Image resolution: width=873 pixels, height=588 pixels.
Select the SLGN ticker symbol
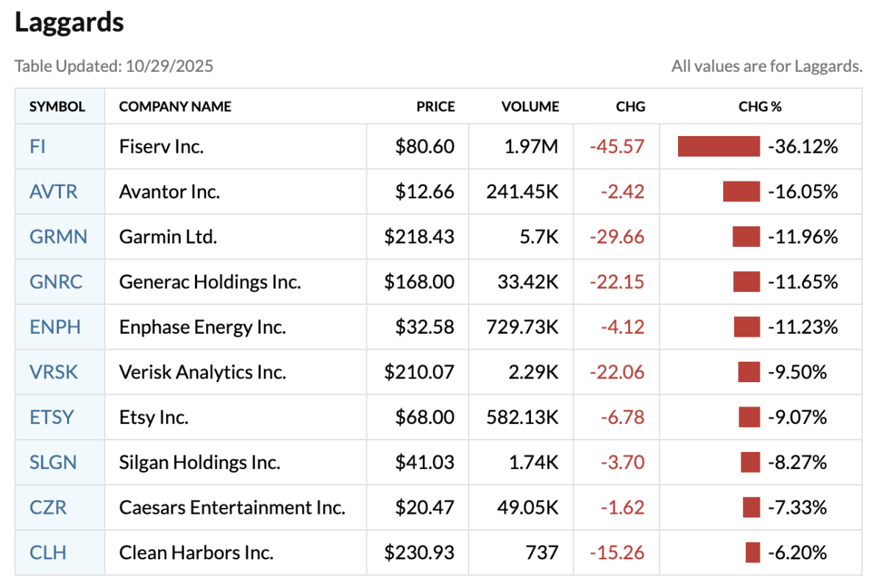click(x=53, y=462)
